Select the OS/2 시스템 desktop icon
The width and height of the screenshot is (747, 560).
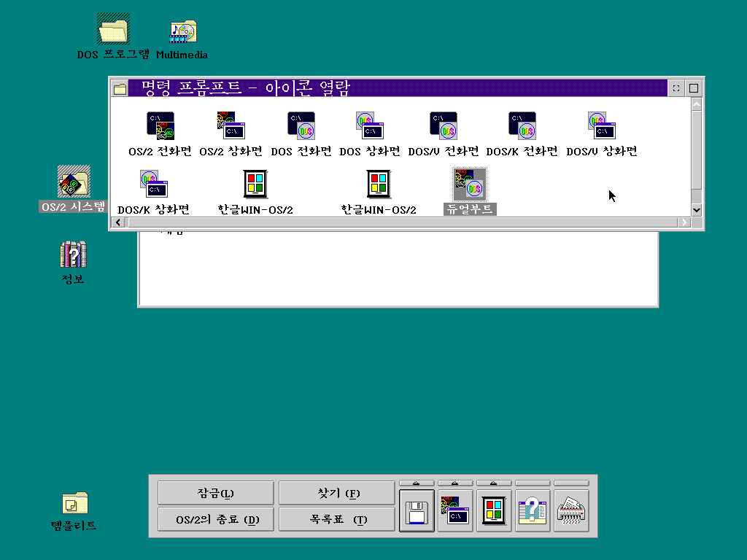click(x=74, y=182)
